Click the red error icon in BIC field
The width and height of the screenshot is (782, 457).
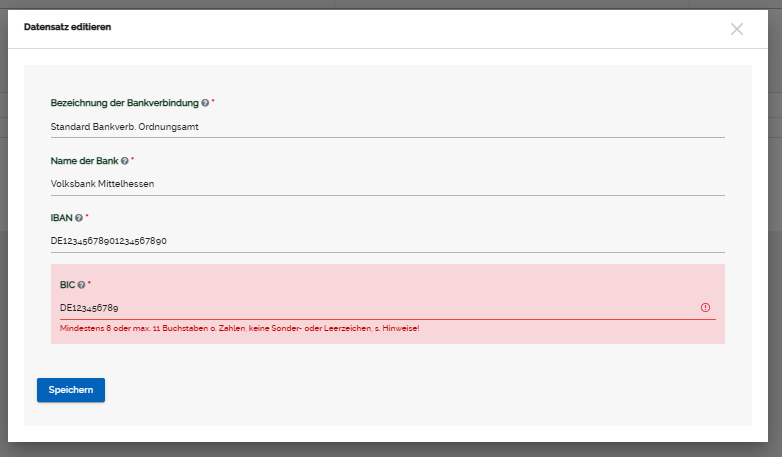(705, 308)
